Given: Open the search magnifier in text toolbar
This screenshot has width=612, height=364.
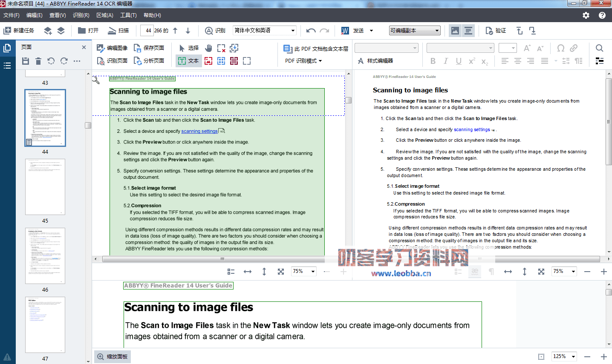Looking at the screenshot, I should (x=599, y=48).
